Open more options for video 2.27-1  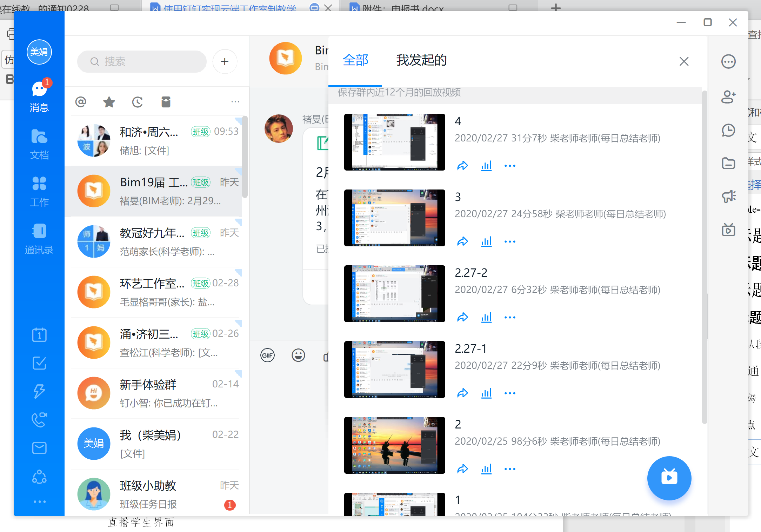[509, 393]
